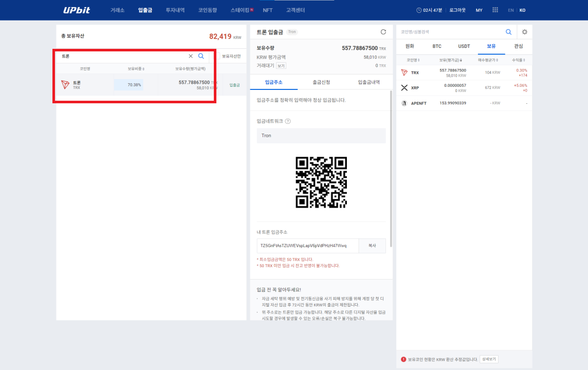The image size is (588, 370).
Task: Click 153.99090339 APENFT balance value
Action: click(453, 103)
